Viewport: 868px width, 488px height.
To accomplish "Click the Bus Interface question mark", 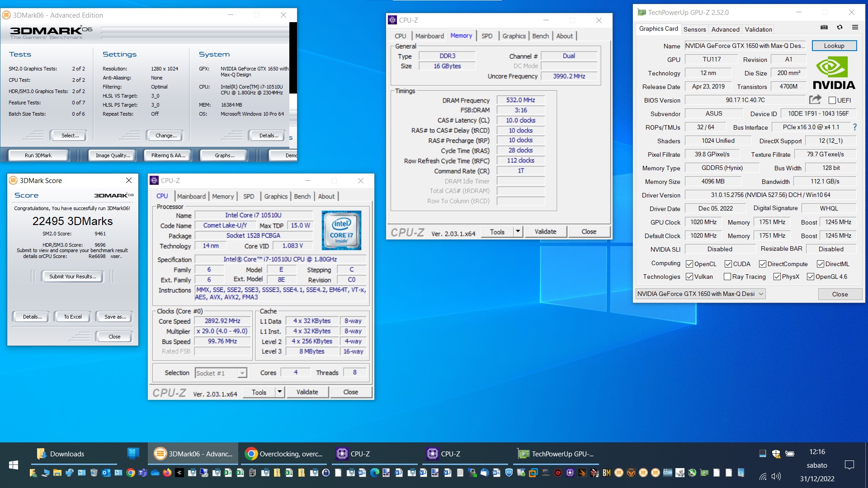I will (854, 127).
